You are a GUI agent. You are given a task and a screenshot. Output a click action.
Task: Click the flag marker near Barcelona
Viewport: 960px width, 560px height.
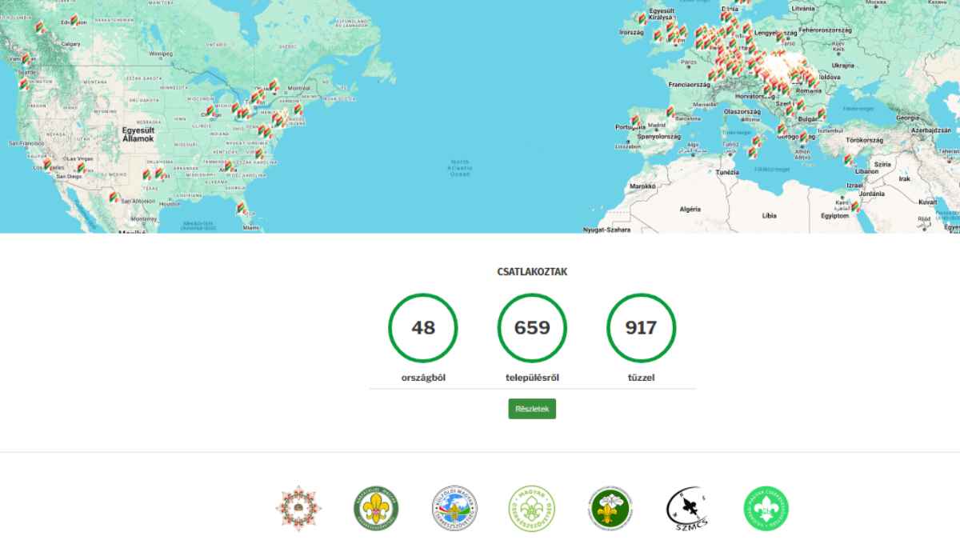point(669,112)
